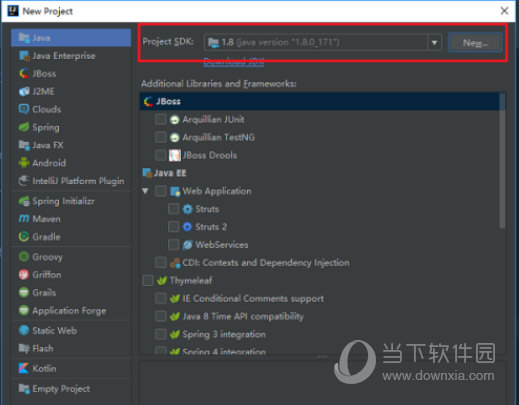Viewport: 519px width, 405px height.
Task: Choose the Java Enterprise icon
Action: point(24,55)
